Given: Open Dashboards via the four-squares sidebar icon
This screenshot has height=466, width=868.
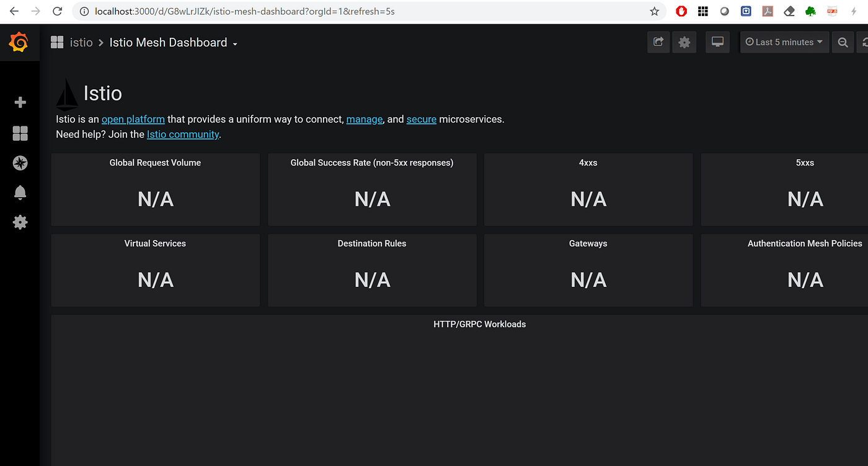Looking at the screenshot, I should click(x=20, y=133).
